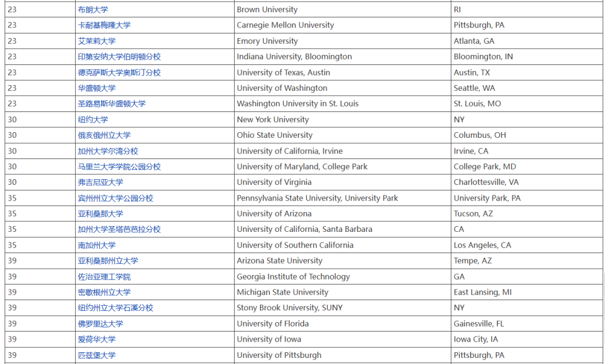The width and height of the screenshot is (605, 364).
Task: Click the Ohio State University cell
Action: pos(343,136)
